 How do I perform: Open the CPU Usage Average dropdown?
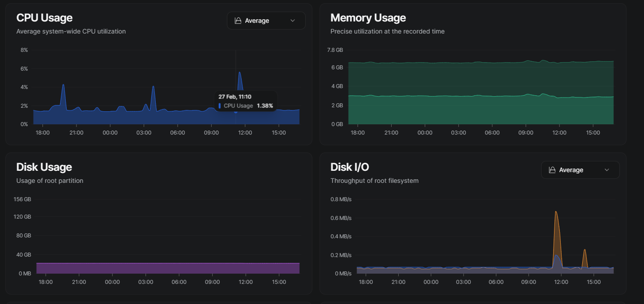266,21
